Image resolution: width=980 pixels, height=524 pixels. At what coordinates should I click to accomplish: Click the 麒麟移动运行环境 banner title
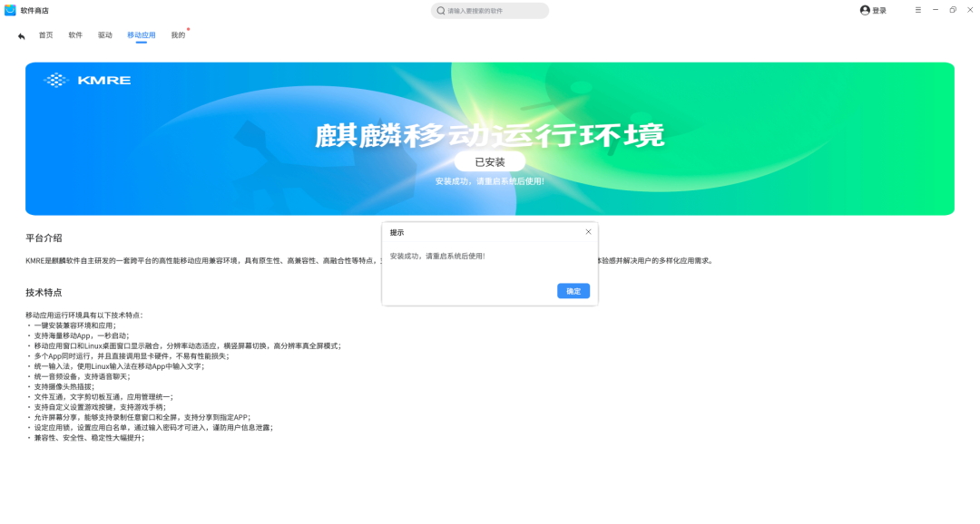click(489, 135)
